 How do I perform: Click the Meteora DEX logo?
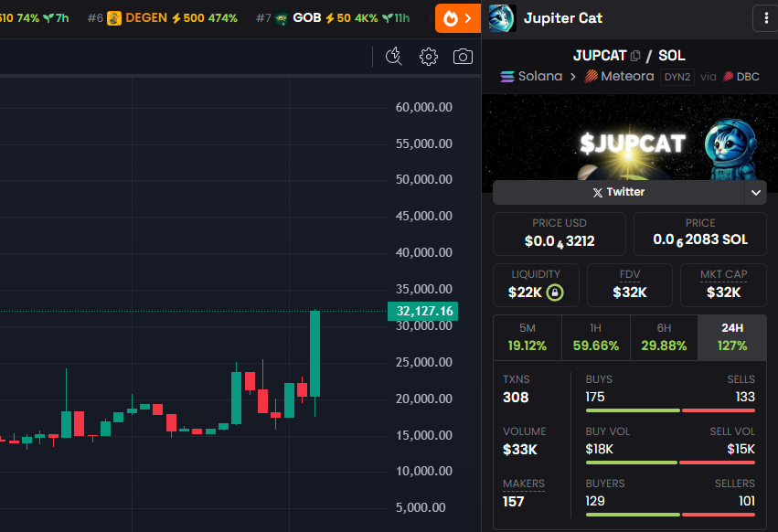[x=591, y=77]
